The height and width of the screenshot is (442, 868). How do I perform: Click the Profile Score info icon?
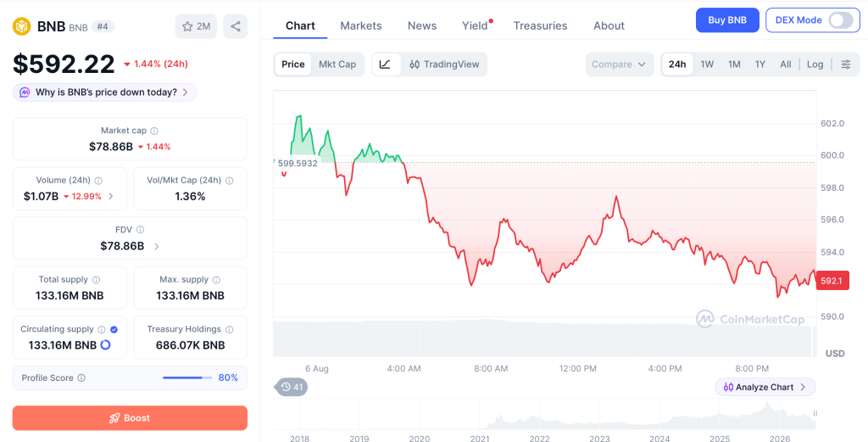pyautogui.click(x=81, y=378)
